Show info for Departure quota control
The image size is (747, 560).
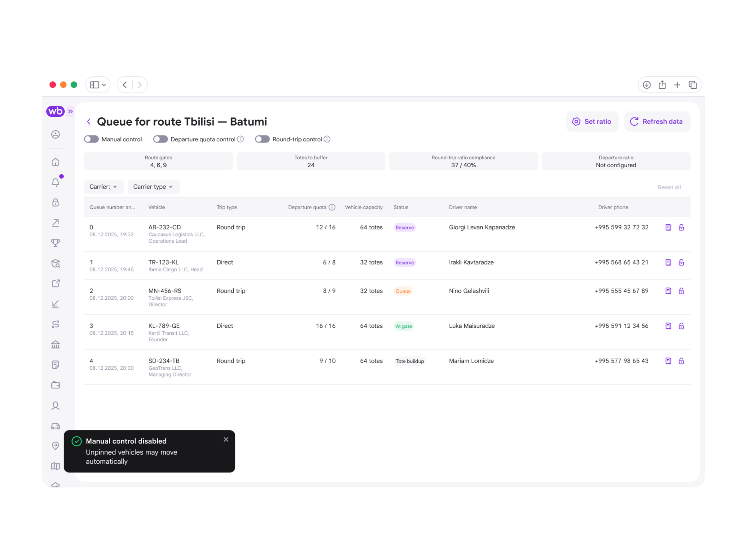[x=240, y=139]
